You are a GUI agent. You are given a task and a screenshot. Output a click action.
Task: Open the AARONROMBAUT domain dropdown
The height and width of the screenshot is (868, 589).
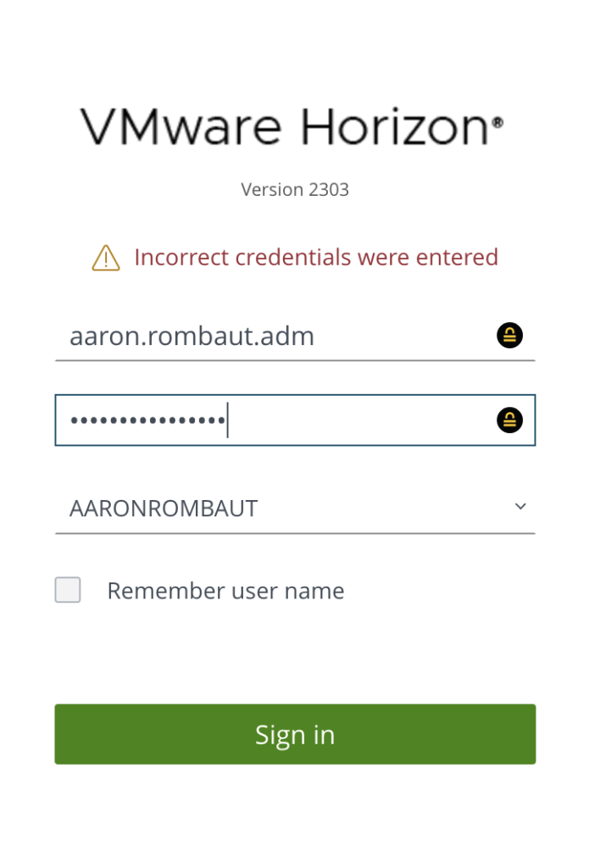(295, 509)
